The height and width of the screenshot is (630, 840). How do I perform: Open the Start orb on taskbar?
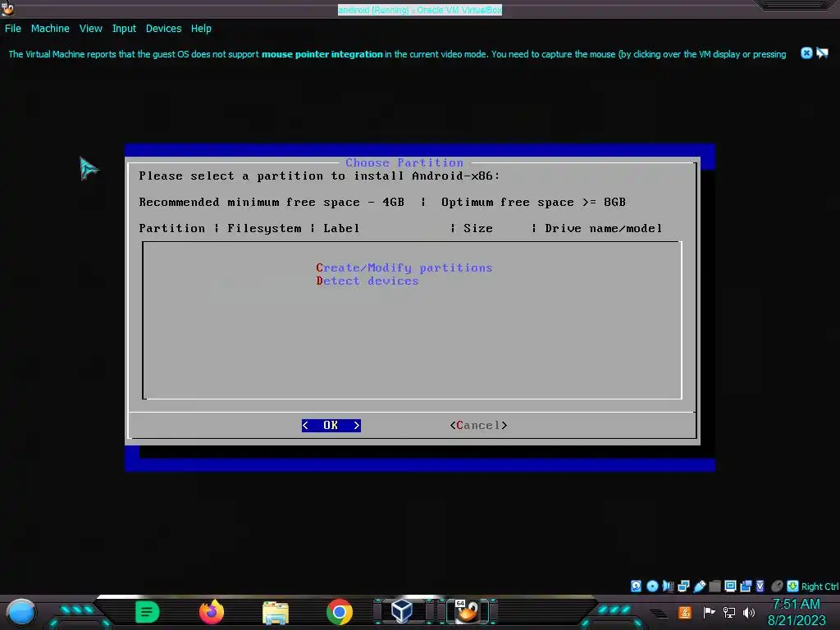pyautogui.click(x=21, y=612)
